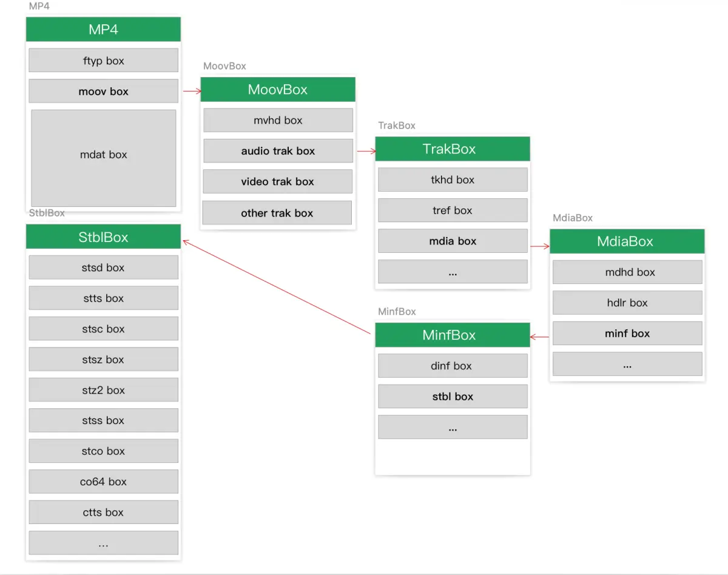The width and height of the screenshot is (728, 575).
Task: Select the tkhd box row
Action: coord(453,180)
